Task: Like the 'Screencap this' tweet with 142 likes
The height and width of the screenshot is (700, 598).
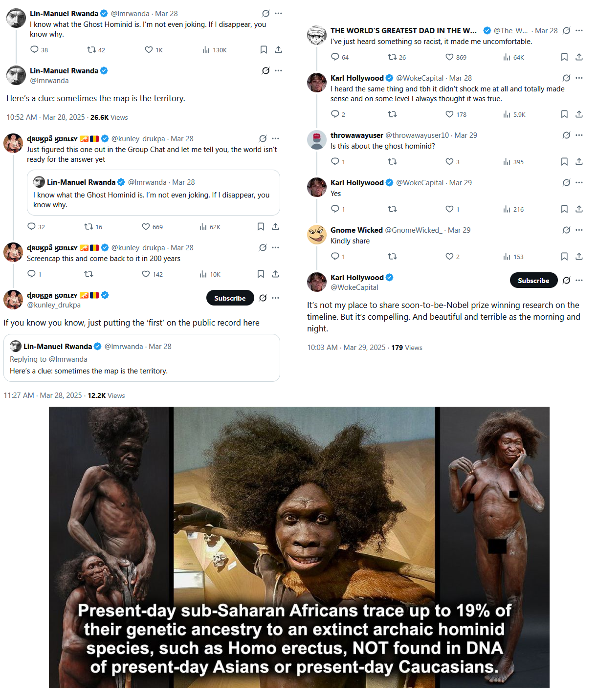Action: [x=152, y=274]
